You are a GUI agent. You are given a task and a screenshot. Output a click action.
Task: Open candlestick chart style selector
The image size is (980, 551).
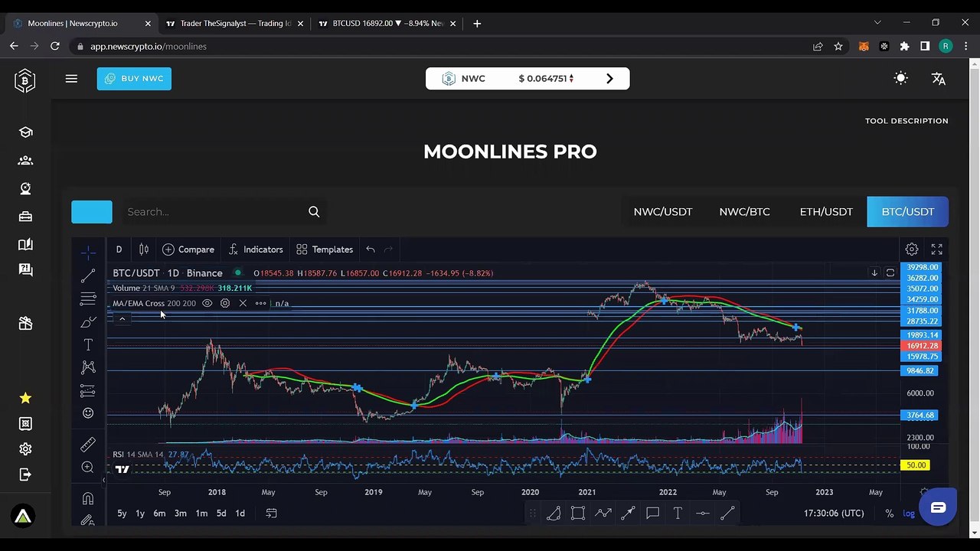tap(143, 249)
